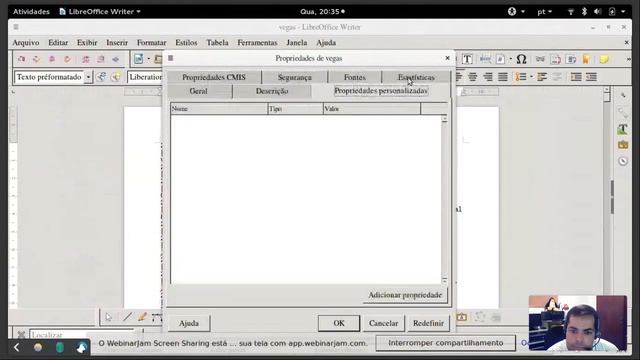
Task: Open the sidebar Properties icon
Action: click(x=623, y=112)
